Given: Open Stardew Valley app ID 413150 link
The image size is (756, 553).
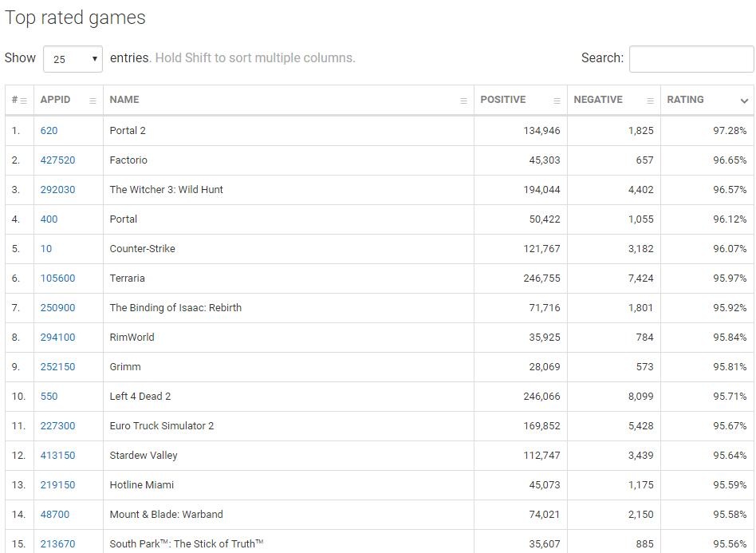Looking at the screenshot, I should point(57,456).
